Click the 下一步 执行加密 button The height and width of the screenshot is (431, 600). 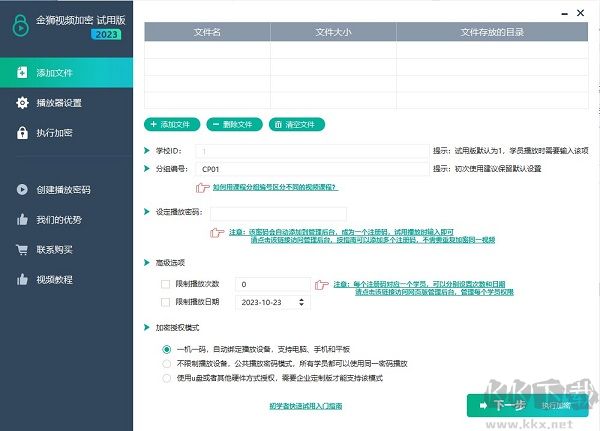(x=527, y=405)
